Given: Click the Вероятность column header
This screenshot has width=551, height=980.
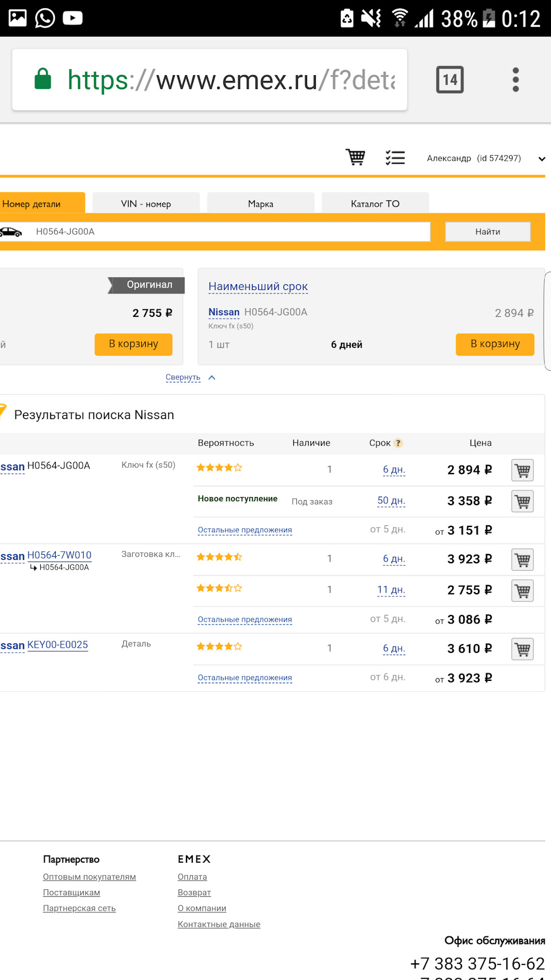Looking at the screenshot, I should pyautogui.click(x=226, y=443).
